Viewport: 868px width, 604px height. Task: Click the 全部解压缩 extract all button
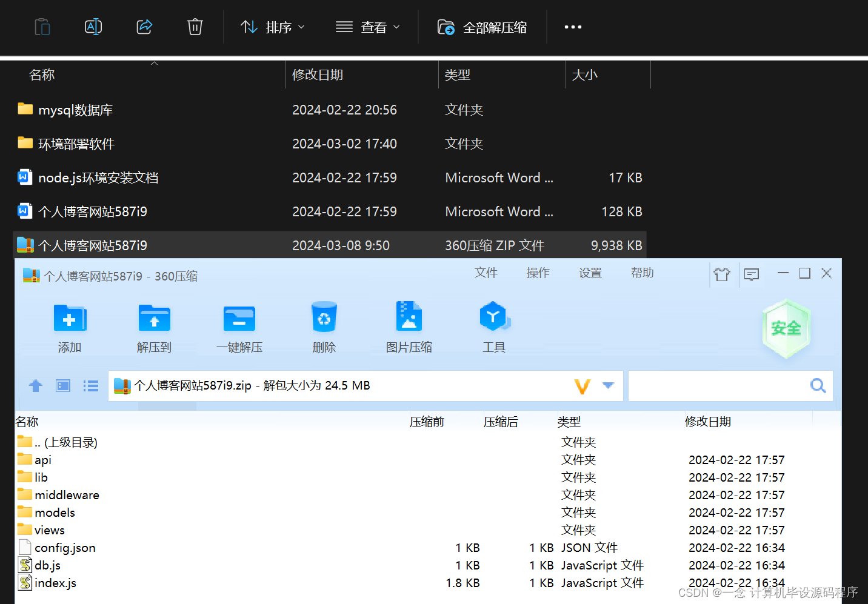[482, 27]
